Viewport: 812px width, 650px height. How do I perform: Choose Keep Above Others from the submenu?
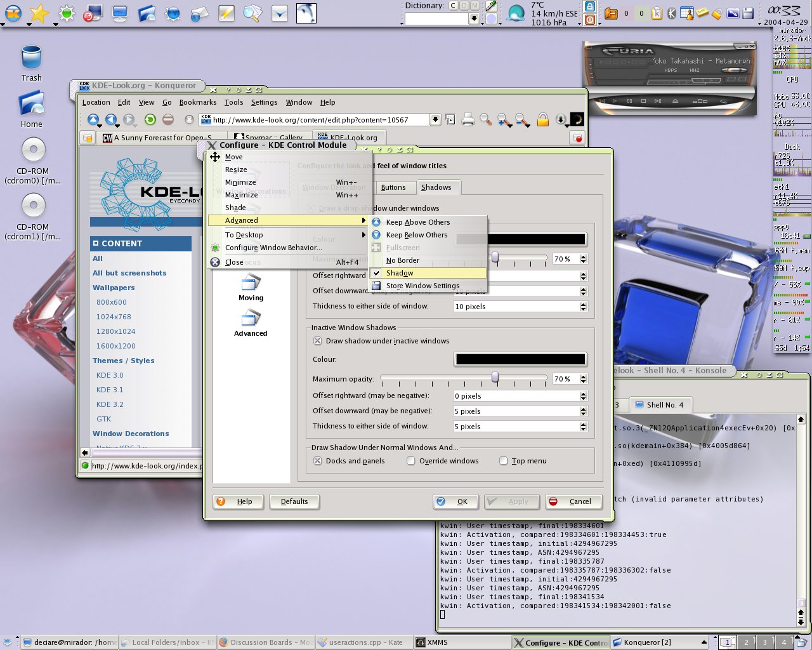[428, 222]
